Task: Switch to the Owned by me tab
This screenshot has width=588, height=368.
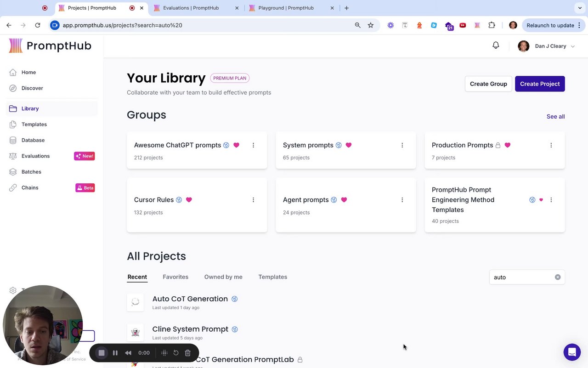Action: [x=223, y=277]
